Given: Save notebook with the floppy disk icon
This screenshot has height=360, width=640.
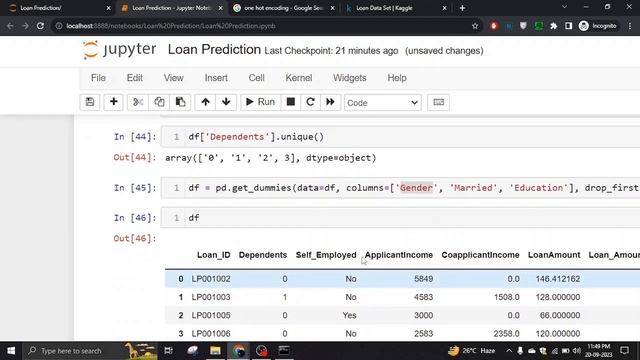Looking at the screenshot, I should pyautogui.click(x=90, y=102).
